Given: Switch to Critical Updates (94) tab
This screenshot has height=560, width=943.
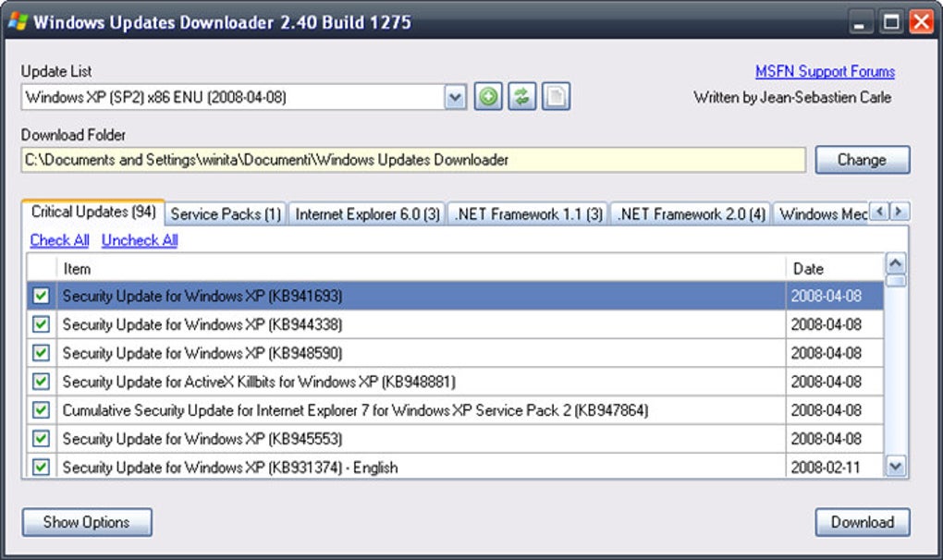Looking at the screenshot, I should 93,213.
